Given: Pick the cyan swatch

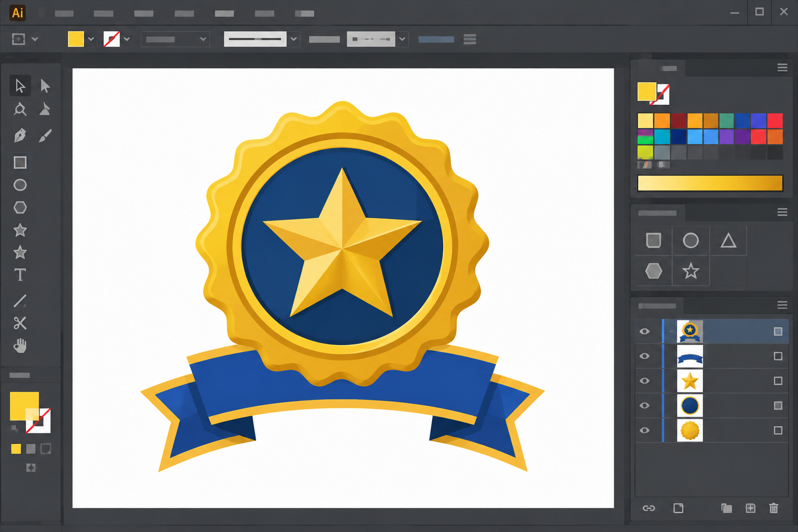Looking at the screenshot, I should click(662, 137).
